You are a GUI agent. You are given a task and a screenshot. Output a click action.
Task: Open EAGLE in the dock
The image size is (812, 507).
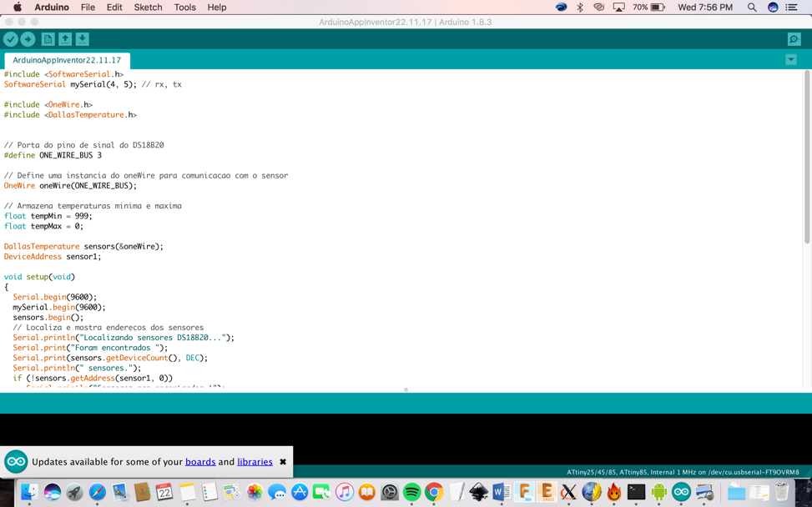pyautogui.click(x=547, y=491)
